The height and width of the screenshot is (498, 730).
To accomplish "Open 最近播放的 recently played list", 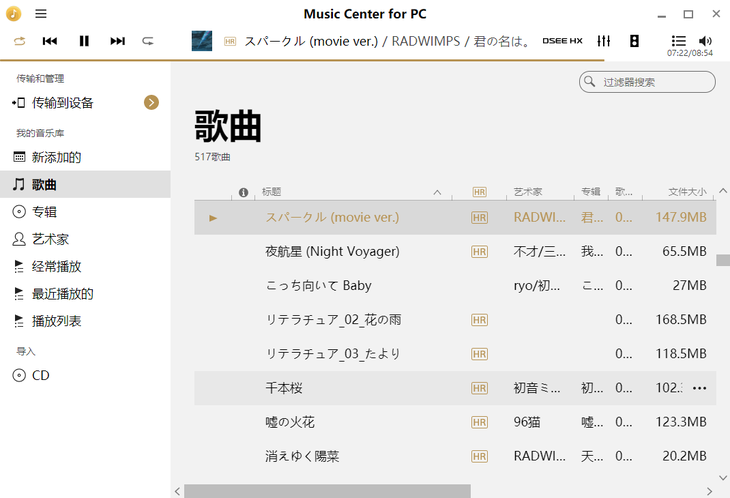I will tap(85, 294).
